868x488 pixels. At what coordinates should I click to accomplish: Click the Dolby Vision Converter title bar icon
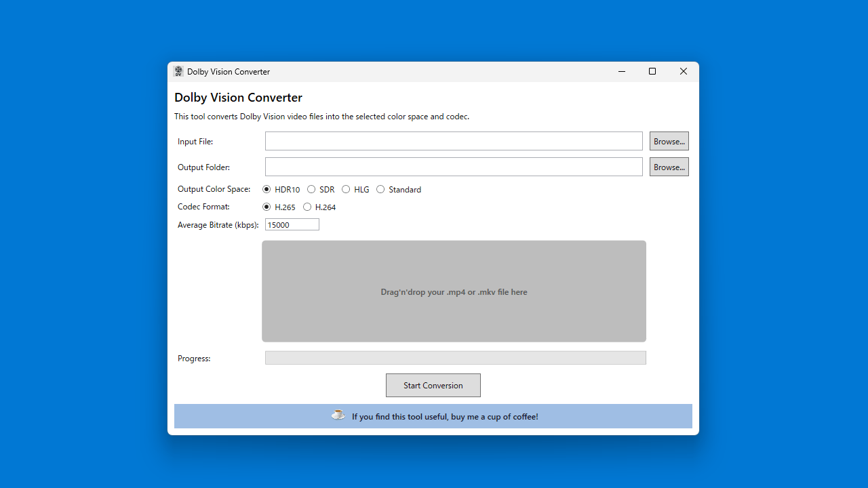[x=178, y=71]
